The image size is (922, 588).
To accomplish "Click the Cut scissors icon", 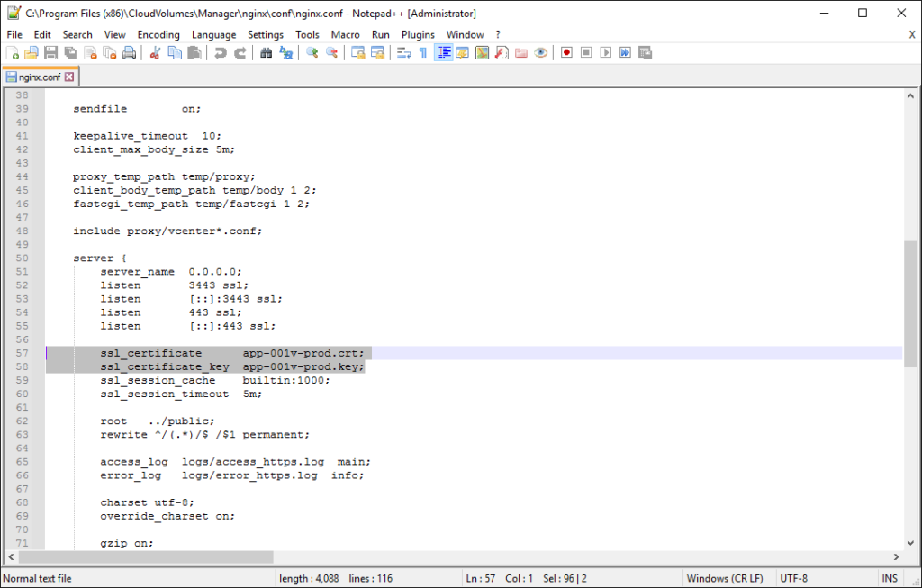I will 155,53.
